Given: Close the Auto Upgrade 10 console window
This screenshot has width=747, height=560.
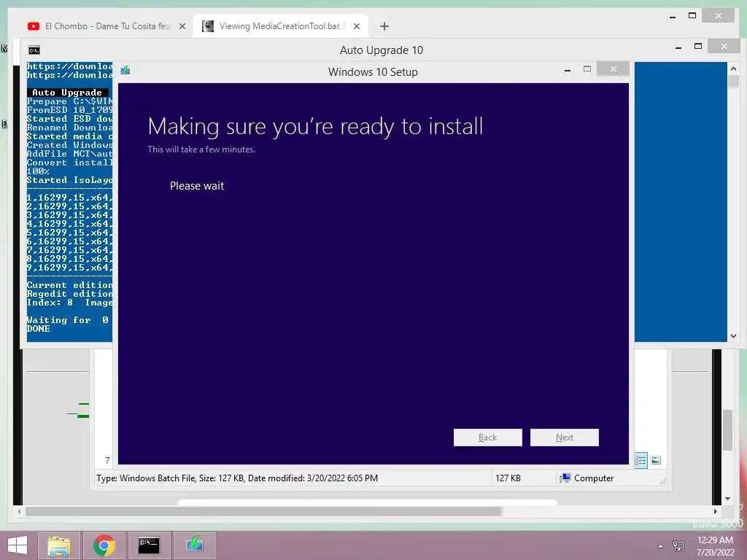Looking at the screenshot, I should [724, 46].
